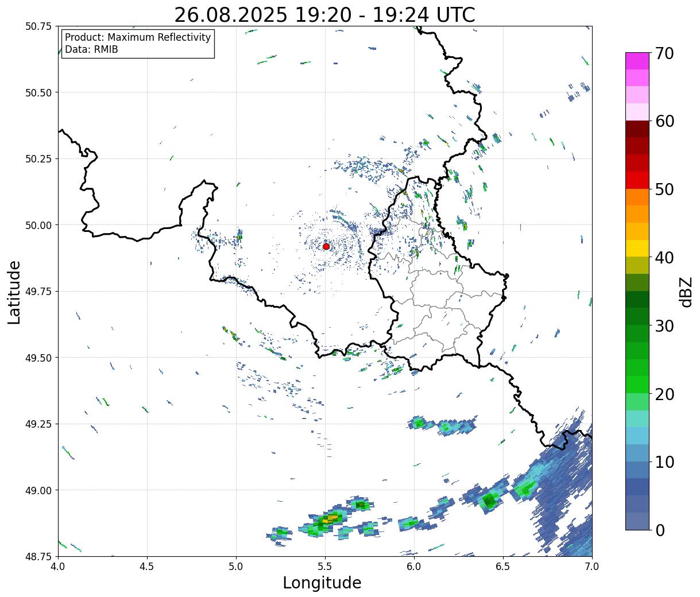The height and width of the screenshot is (597, 700).
Task: Click the colorbar tick label 0
Action: 659,530
